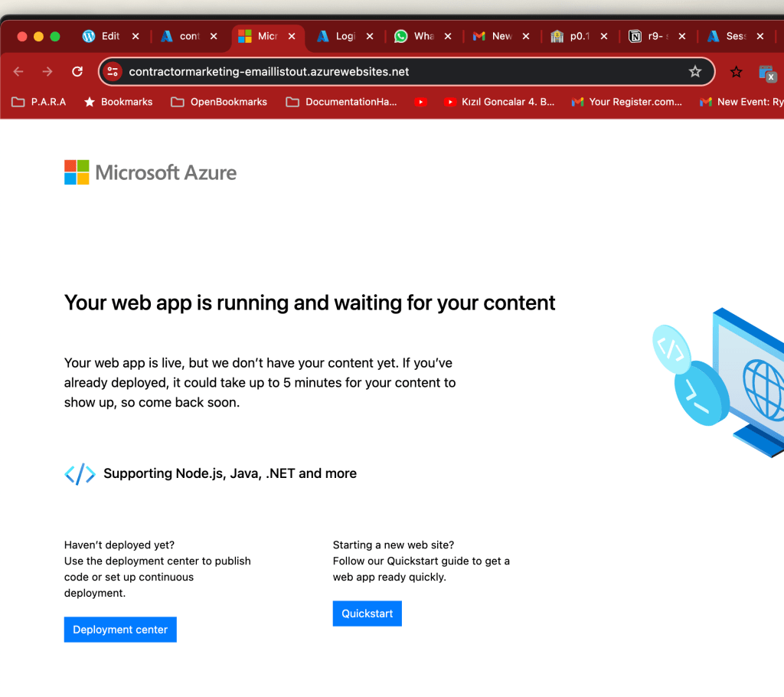Open Kızıl Goncalar 4. B... bookmark

click(x=499, y=102)
